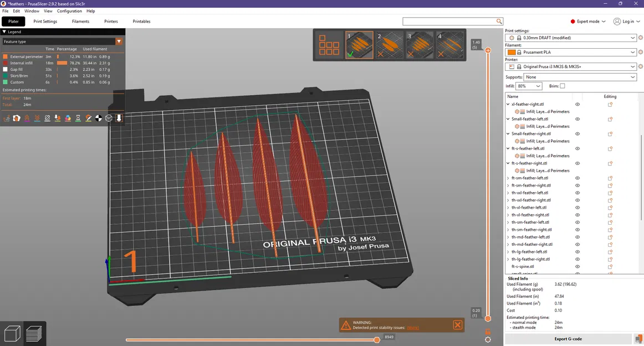The width and height of the screenshot is (644, 346).
Task: Switch to 3D editor view cube icon
Action: (x=12, y=333)
